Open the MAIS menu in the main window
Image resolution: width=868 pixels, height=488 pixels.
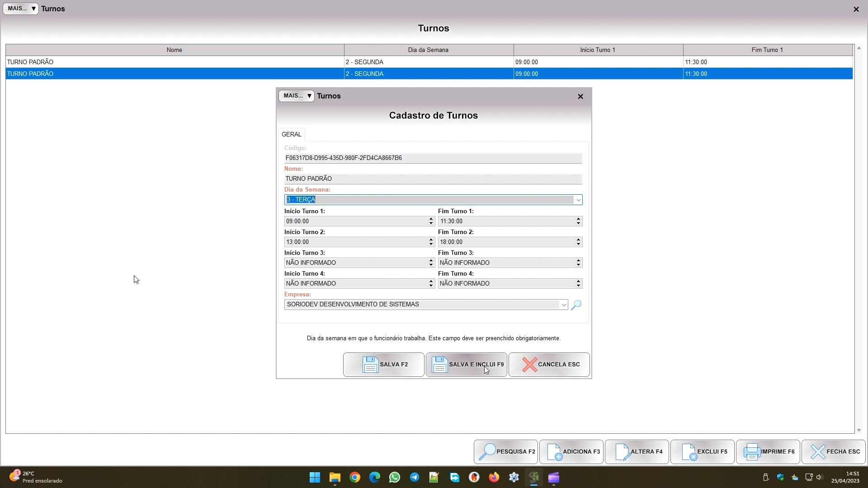click(x=21, y=9)
